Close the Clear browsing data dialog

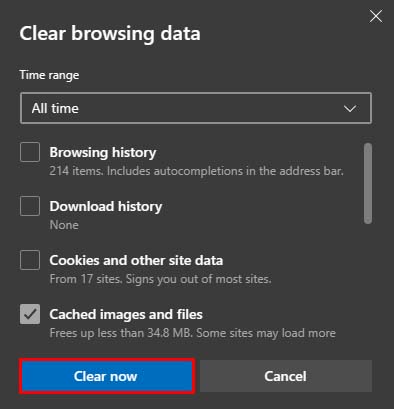(x=376, y=16)
